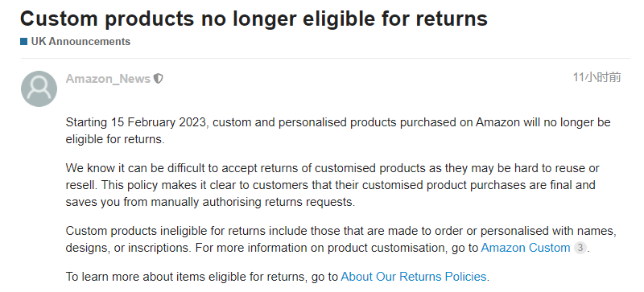Click the horizontal divider below UK Announcements

[325, 58]
